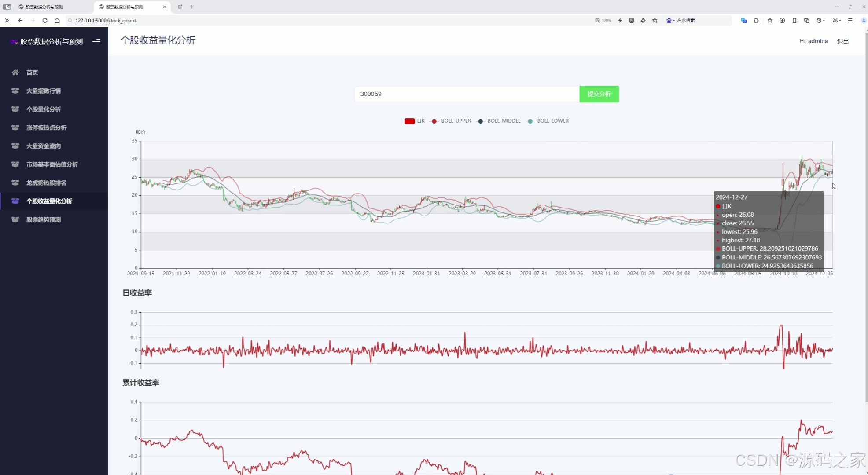
Task: Switch to the first browser tab
Action: tap(44, 7)
